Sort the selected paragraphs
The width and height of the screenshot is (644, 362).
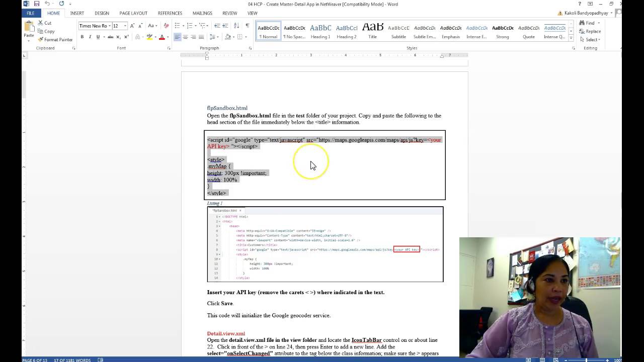pos(236,26)
